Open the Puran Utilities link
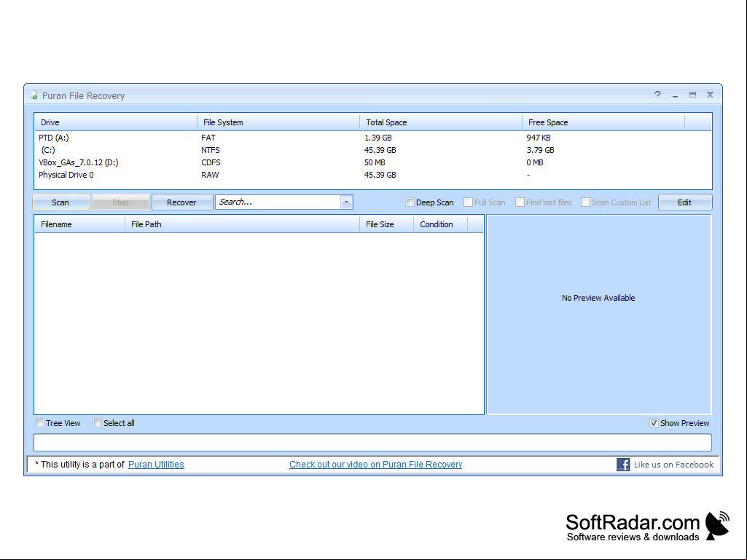747x560 pixels. tap(156, 465)
